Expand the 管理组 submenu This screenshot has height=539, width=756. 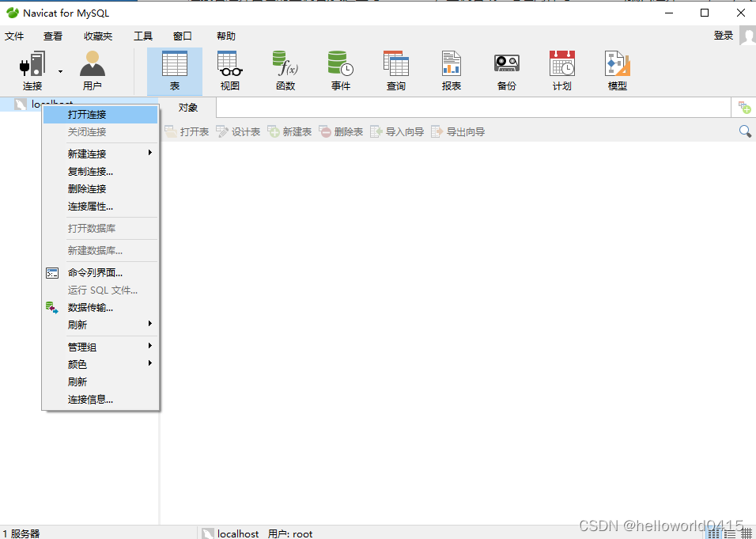(100, 347)
